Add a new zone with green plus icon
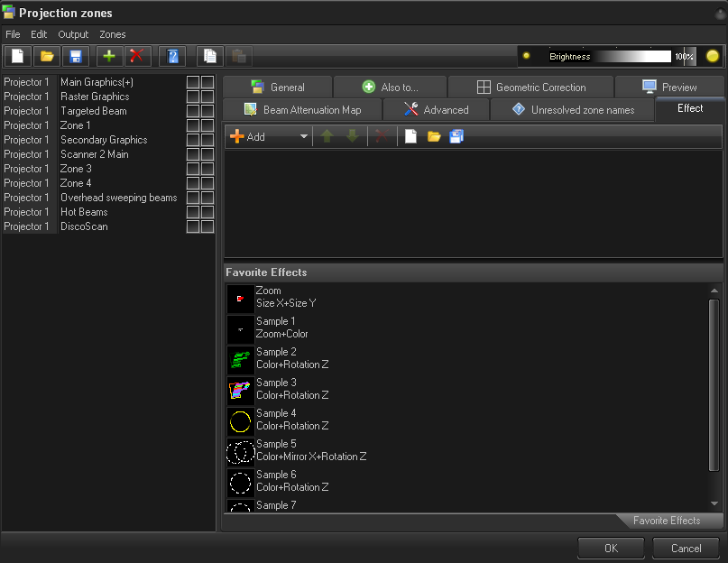The width and height of the screenshot is (728, 563). [109, 56]
